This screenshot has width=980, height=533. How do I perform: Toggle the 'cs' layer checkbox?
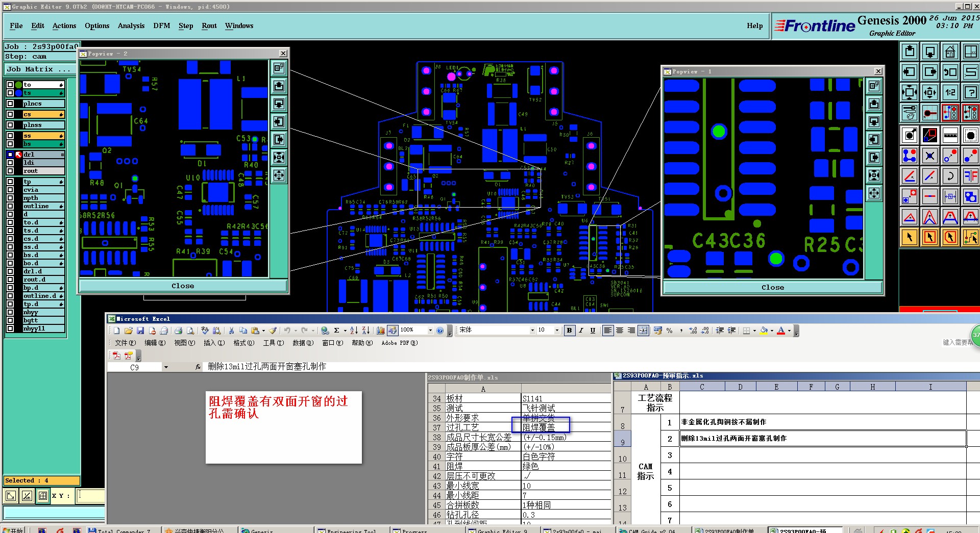tap(10, 114)
